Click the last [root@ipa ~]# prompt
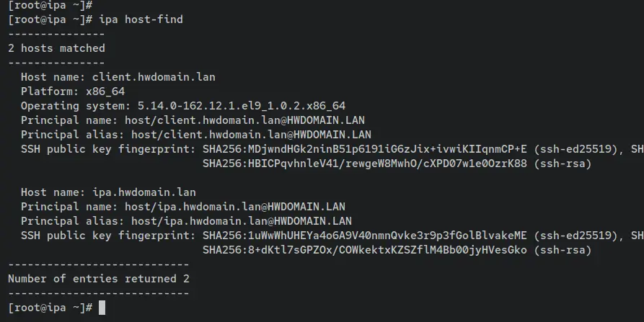Viewport: 644px width, 322px height. pos(50,308)
